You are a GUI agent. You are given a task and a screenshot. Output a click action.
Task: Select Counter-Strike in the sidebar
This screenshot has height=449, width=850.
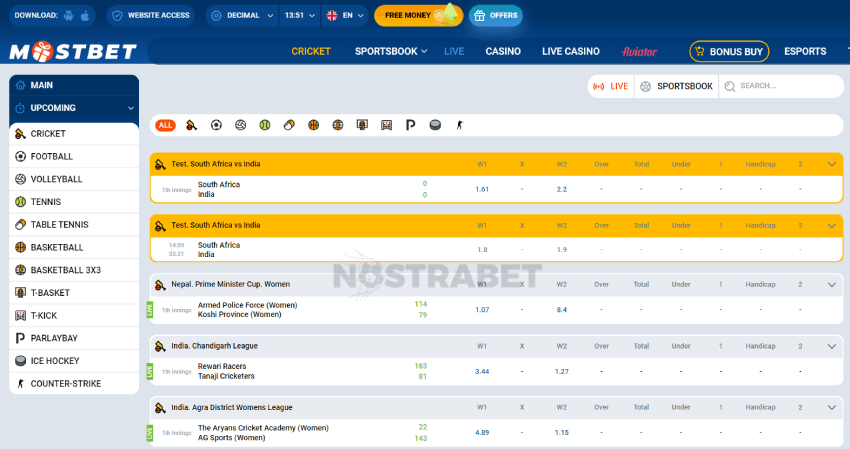click(x=74, y=384)
